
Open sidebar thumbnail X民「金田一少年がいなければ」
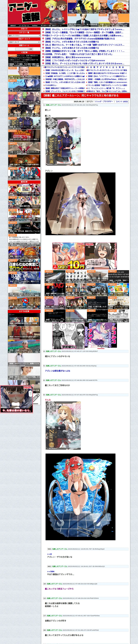(24, 111)
